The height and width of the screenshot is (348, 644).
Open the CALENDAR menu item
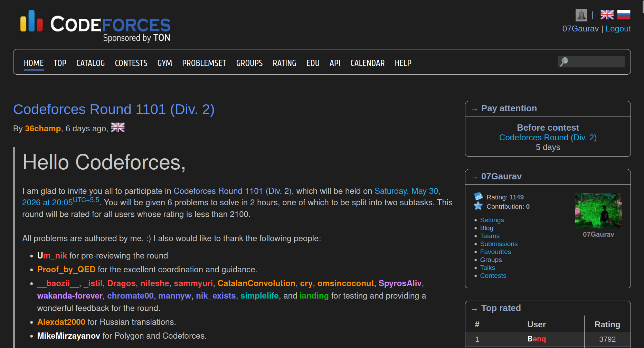click(368, 63)
